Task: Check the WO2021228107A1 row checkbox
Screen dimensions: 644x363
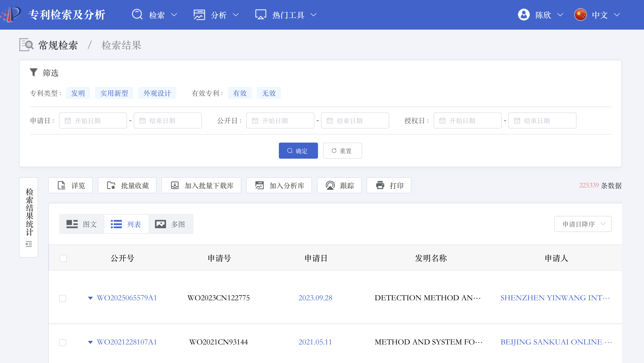Action: [63, 342]
